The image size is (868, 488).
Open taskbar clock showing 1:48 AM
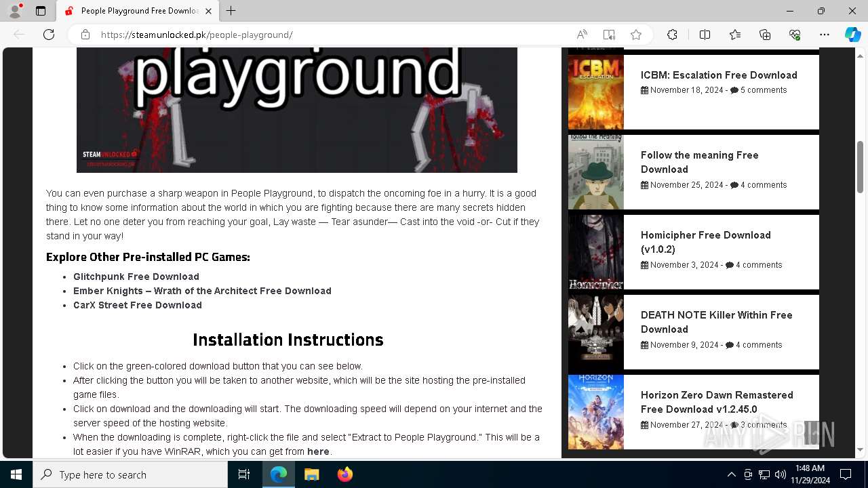click(x=809, y=474)
